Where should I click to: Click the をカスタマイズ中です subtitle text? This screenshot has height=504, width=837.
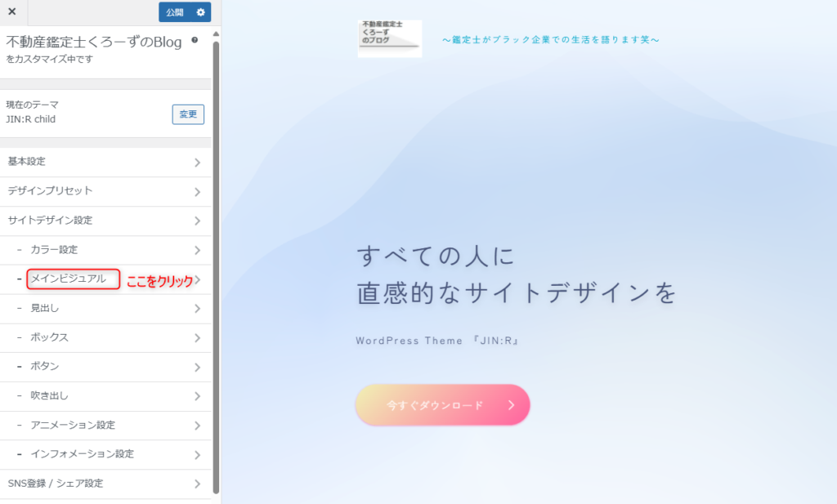click(x=49, y=59)
